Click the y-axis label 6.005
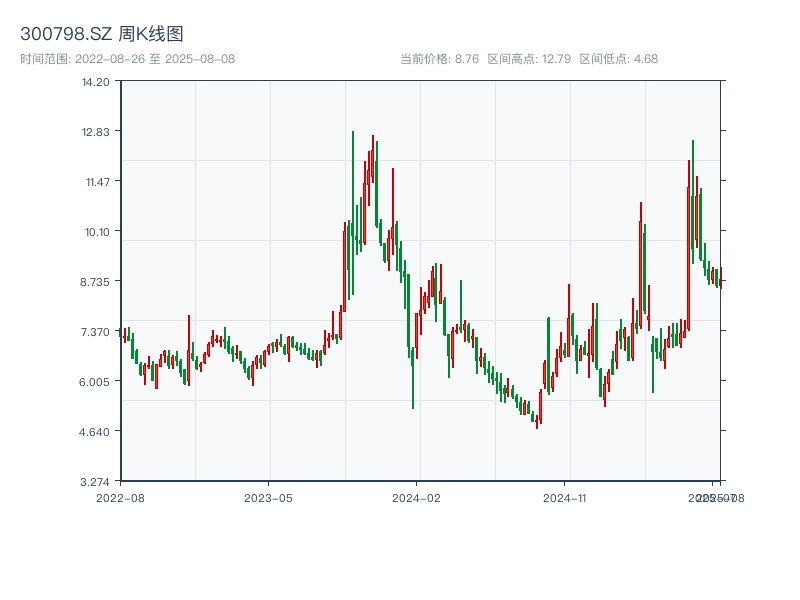Screen dimensions: 800x600 point(94,382)
